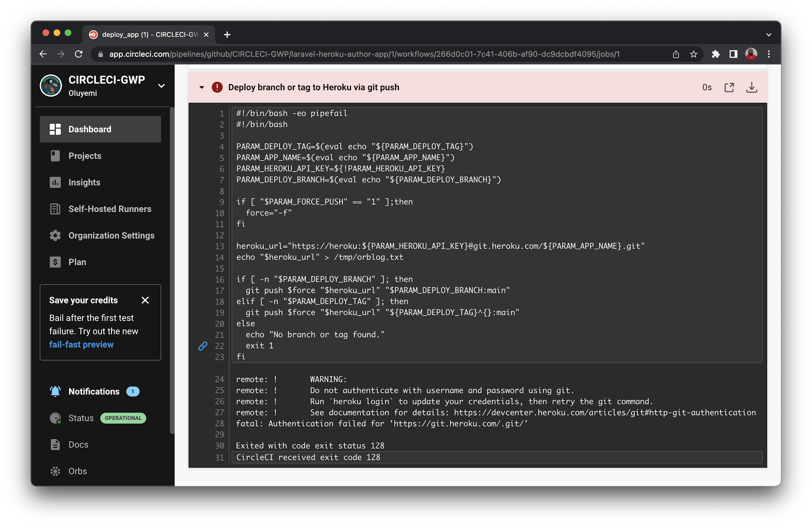Open Insights from the sidebar

coord(84,182)
